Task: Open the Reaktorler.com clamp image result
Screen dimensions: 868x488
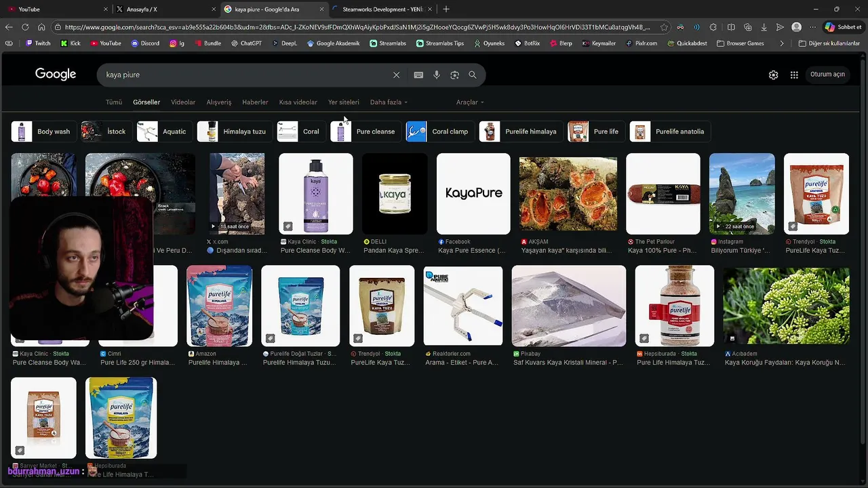Action: click(463, 306)
